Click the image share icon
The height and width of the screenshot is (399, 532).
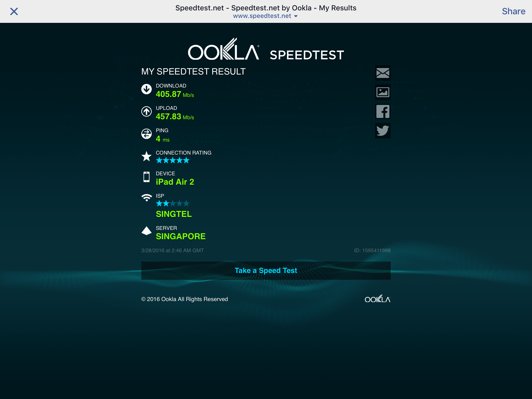[x=383, y=92]
